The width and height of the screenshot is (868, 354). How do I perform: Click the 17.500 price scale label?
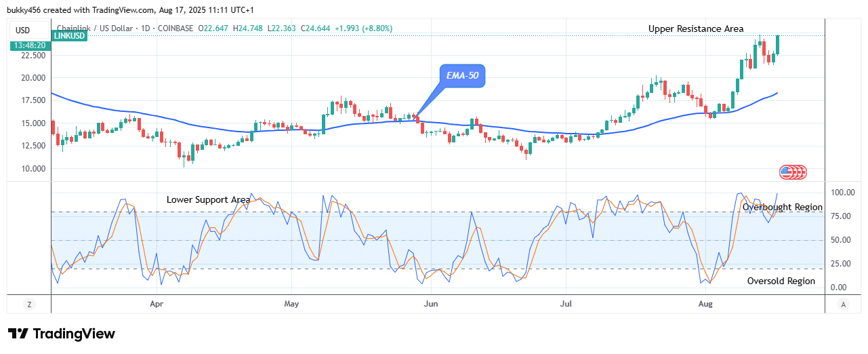(x=34, y=100)
